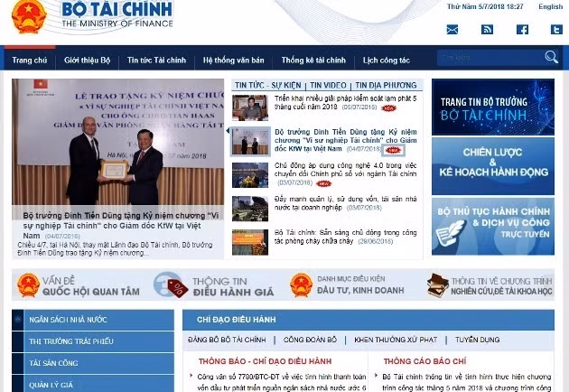
Task: Click the email envelope icon in header
Action: 452,30
